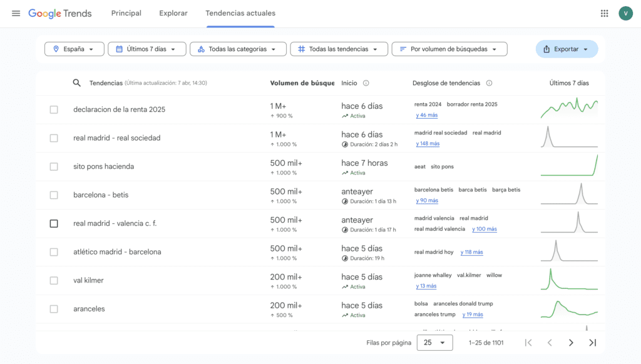
Task: Click the sort icon in Por volumen de búsquedas
Action: pyautogui.click(x=403, y=49)
